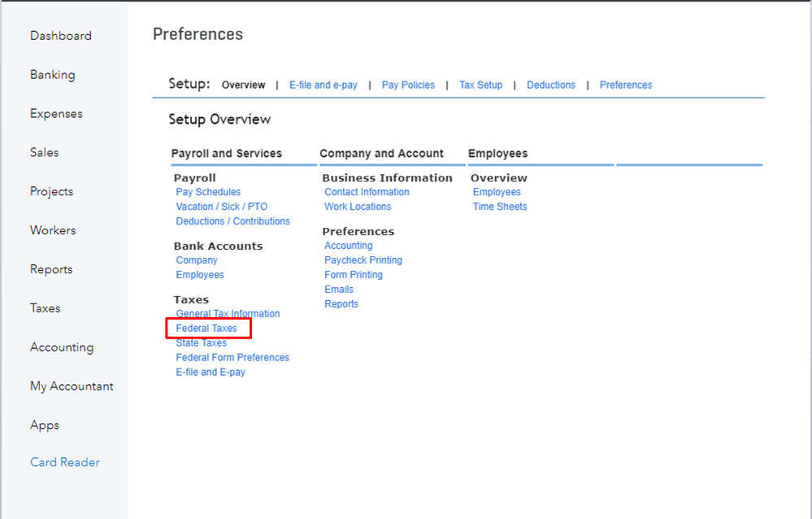Viewport: 812px width, 519px height.
Task: Open the Federal Taxes link
Action: tap(206, 329)
